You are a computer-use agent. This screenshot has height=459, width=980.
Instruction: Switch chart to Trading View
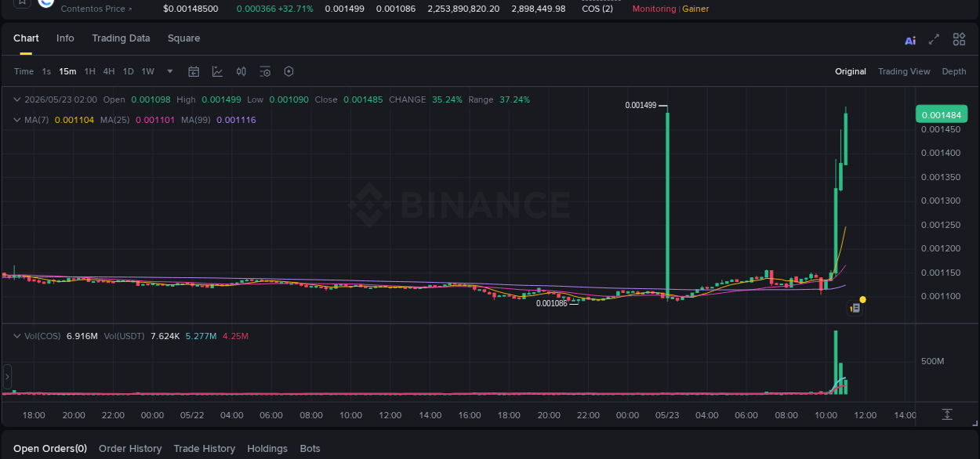(904, 71)
